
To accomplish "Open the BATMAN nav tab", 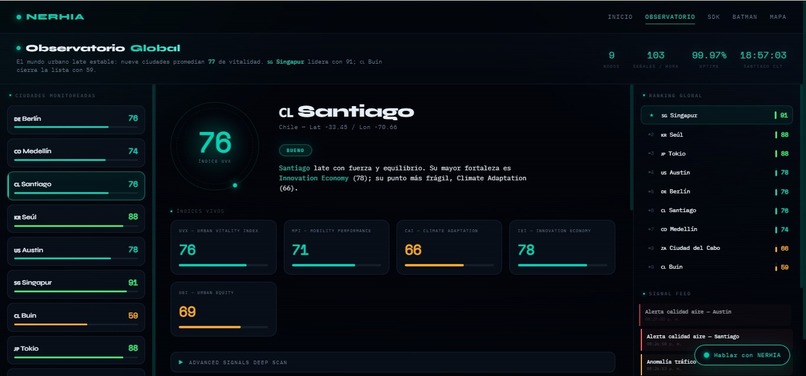I will [x=744, y=17].
